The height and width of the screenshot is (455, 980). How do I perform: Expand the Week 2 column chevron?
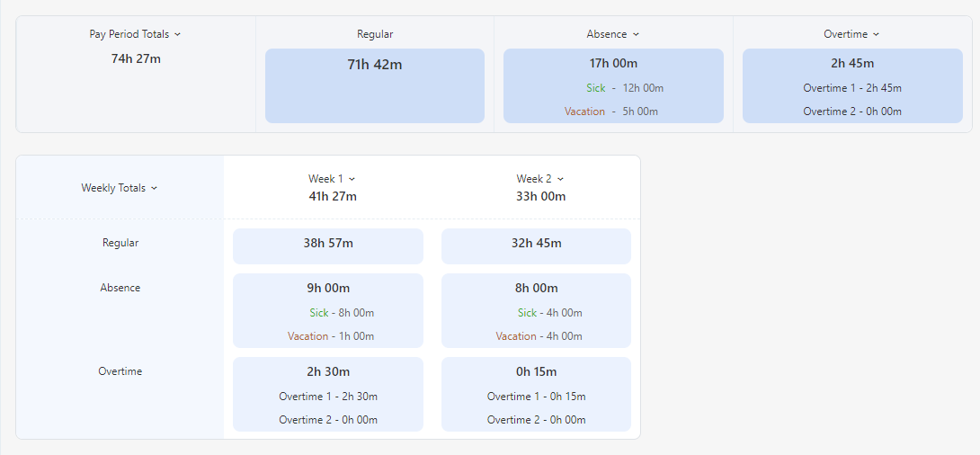[560, 179]
